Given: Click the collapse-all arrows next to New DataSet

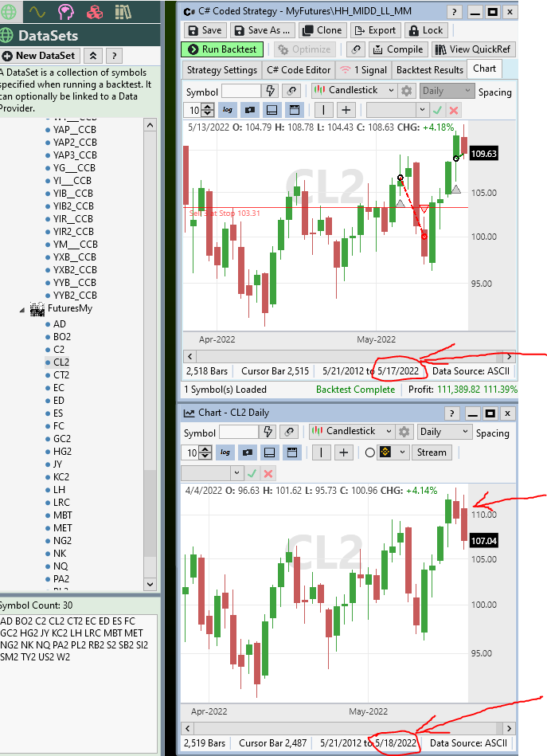Looking at the screenshot, I should 93,56.
